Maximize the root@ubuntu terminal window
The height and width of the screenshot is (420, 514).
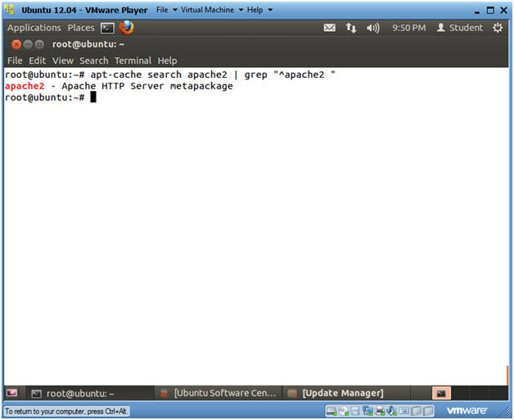click(x=39, y=44)
